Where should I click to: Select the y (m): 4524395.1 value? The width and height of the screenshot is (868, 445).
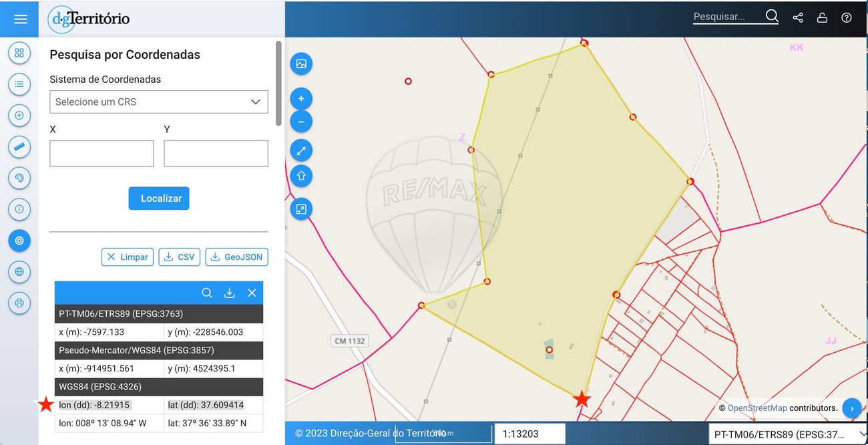[202, 368]
